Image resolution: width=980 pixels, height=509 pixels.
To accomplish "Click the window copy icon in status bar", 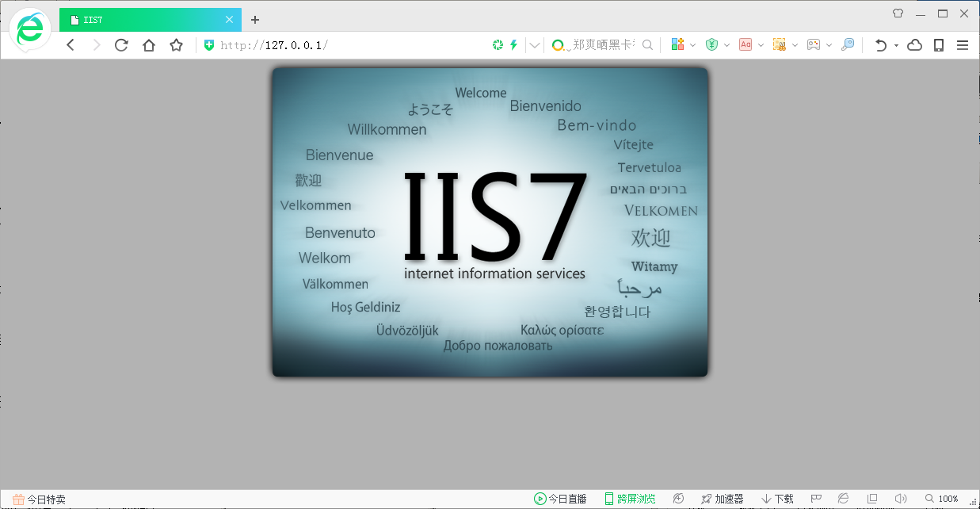I will [x=872, y=499].
